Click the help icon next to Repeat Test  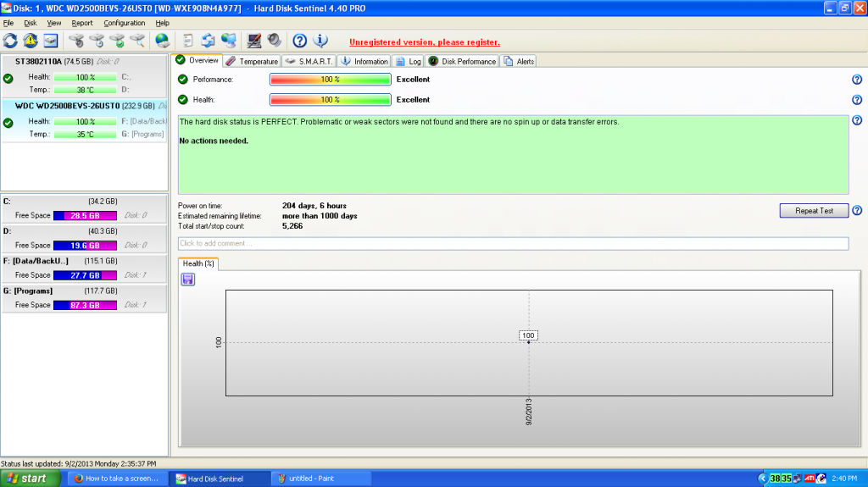pos(857,210)
